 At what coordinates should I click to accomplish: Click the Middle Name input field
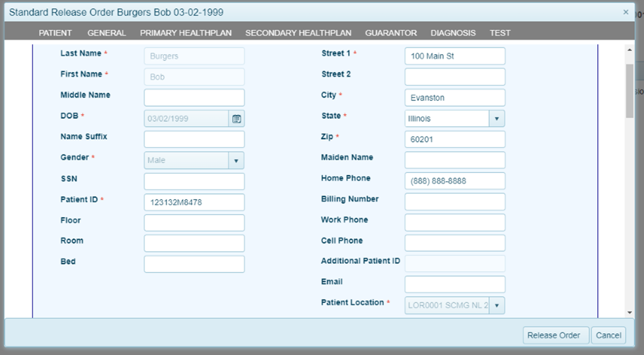[194, 98]
